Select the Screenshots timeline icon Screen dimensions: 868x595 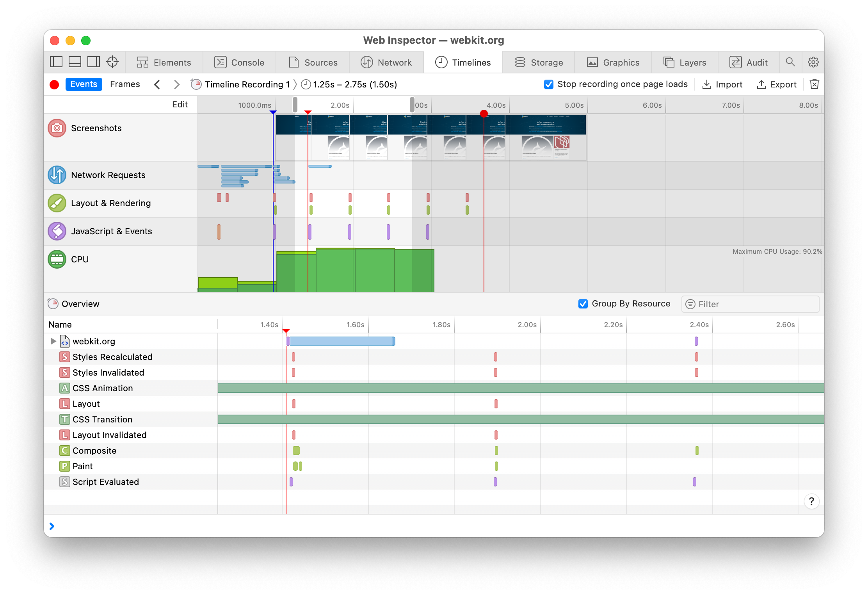(57, 128)
